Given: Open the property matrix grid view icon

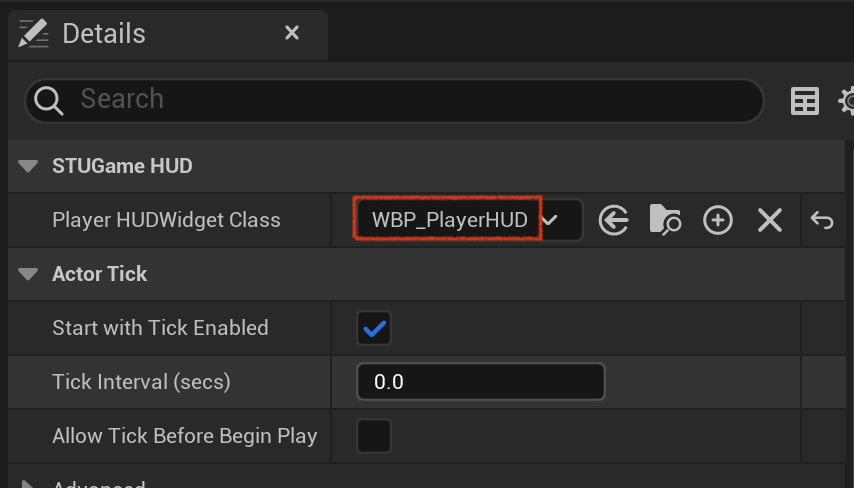Looking at the screenshot, I should pyautogui.click(x=804, y=101).
